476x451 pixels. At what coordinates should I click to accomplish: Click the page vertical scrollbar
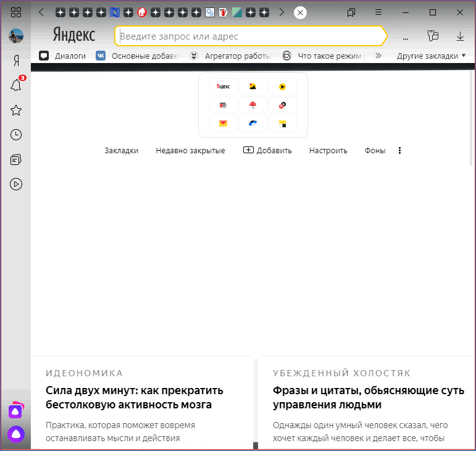point(471,118)
